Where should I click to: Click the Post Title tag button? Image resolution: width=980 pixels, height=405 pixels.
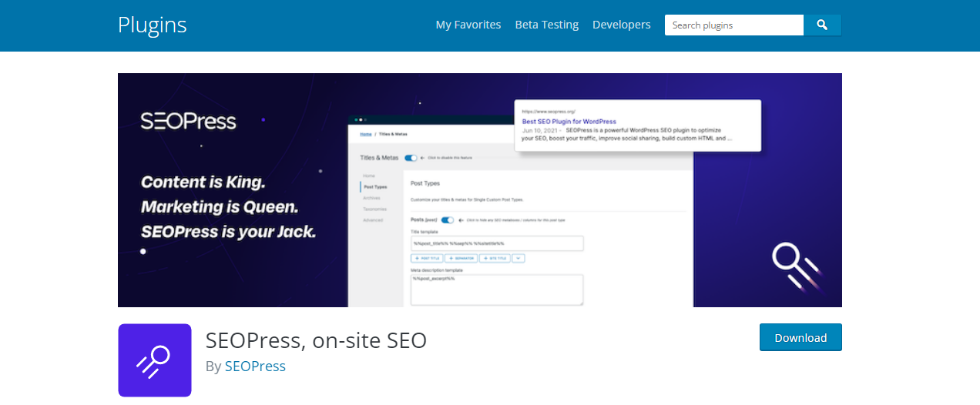tap(427, 258)
